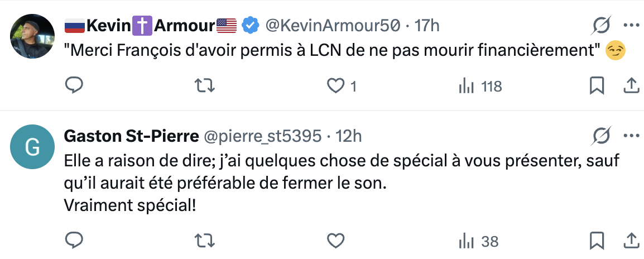This screenshot has width=644, height=259.
Task: Click Gaston St-Pierre's G avatar
Action: [32, 147]
